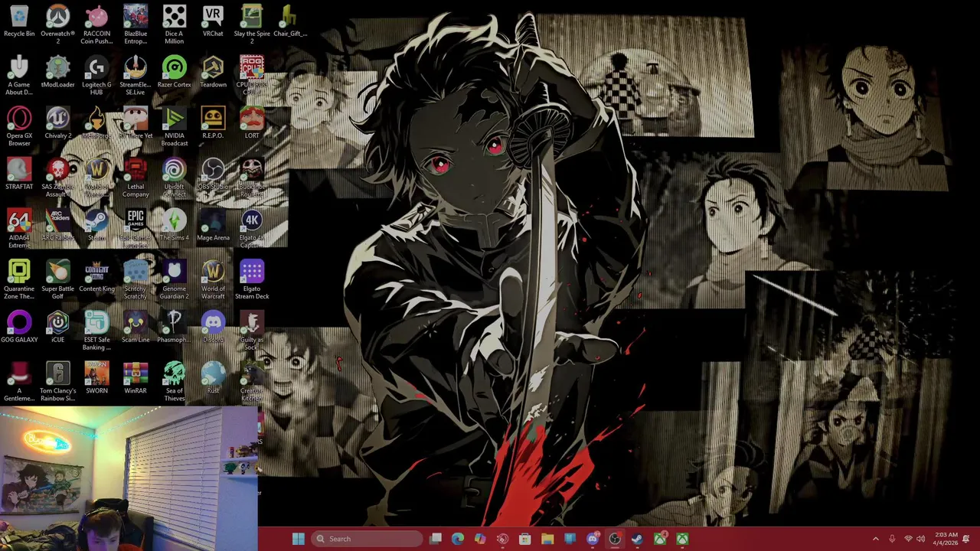Select the Chair_Gift file icon
This screenshot has height=551, width=980.
tap(290, 21)
